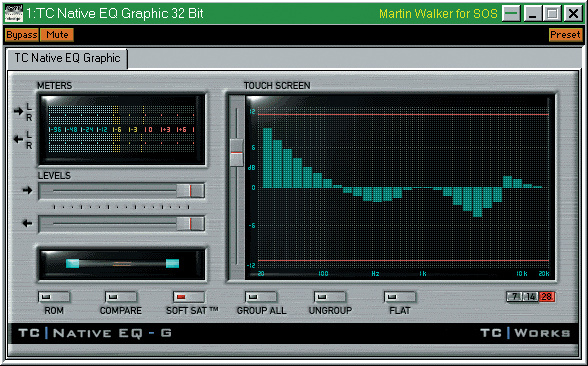Click the tallest 20 Hz EQ band bar

point(267,158)
